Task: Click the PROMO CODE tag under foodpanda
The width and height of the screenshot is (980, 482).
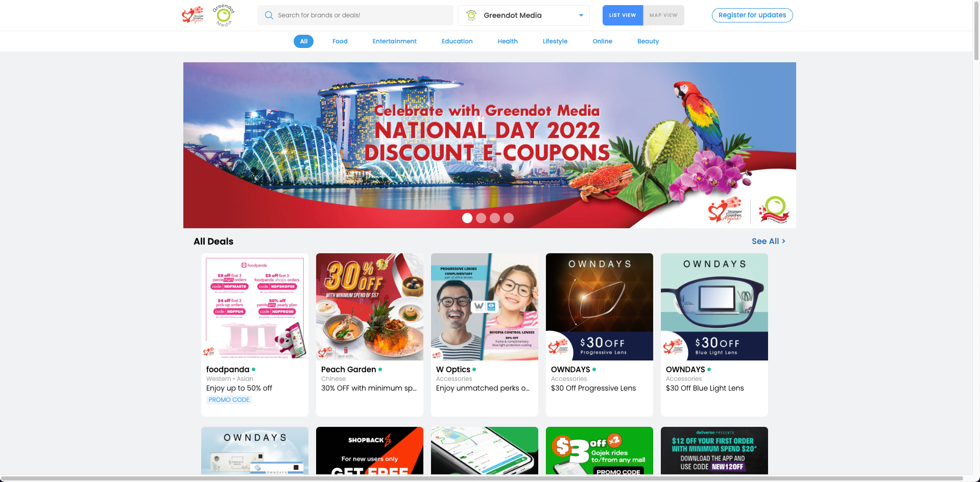Action: point(229,400)
